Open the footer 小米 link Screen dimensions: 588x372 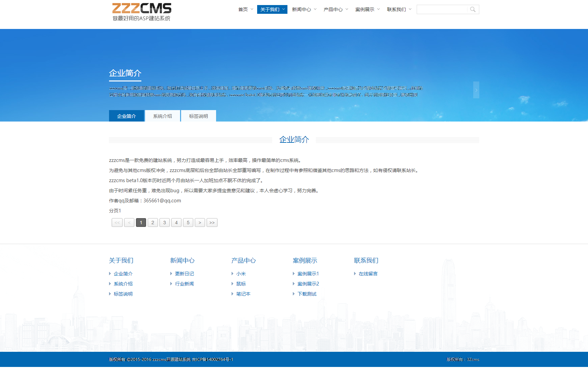point(241,274)
